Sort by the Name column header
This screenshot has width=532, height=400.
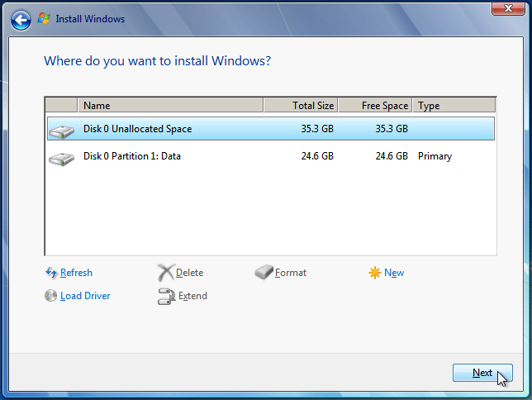tap(171, 105)
